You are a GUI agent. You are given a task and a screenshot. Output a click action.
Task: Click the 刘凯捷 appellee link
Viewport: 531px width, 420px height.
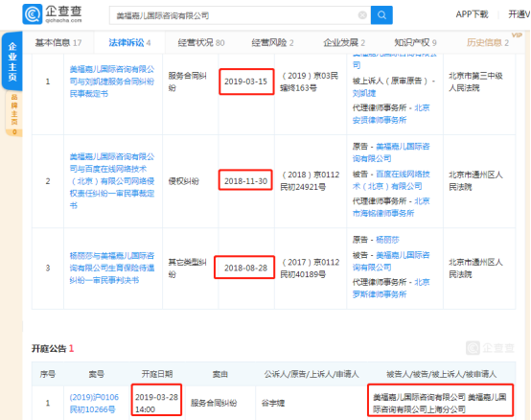[x=364, y=93]
